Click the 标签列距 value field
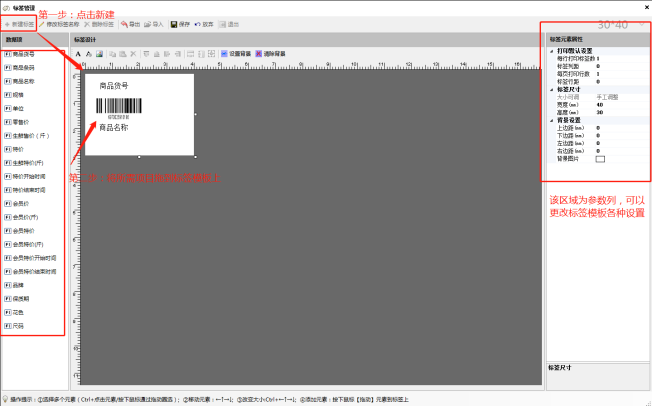The height and width of the screenshot is (406, 652). (622, 67)
